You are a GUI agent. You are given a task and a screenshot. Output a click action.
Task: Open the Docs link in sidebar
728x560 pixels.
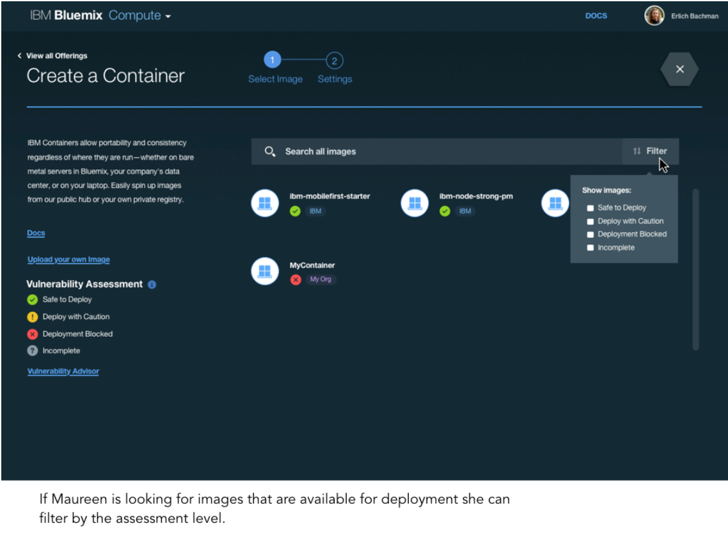tap(36, 233)
